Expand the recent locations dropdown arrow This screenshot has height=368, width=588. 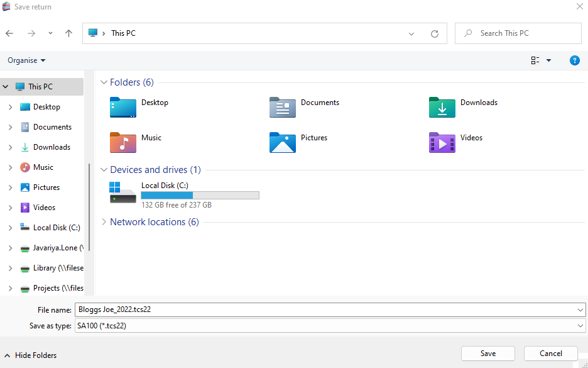click(x=50, y=33)
